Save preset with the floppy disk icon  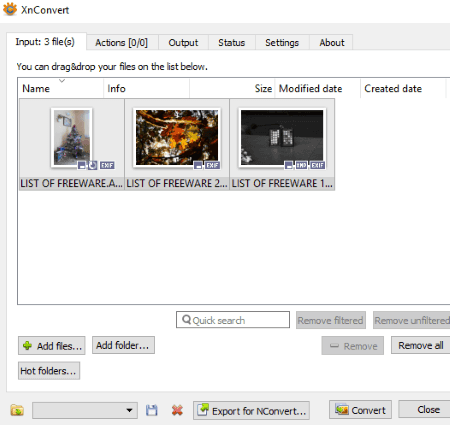(152, 410)
